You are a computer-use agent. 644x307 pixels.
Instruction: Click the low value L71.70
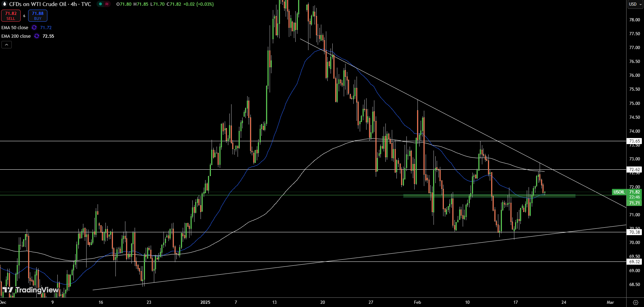point(157,4)
